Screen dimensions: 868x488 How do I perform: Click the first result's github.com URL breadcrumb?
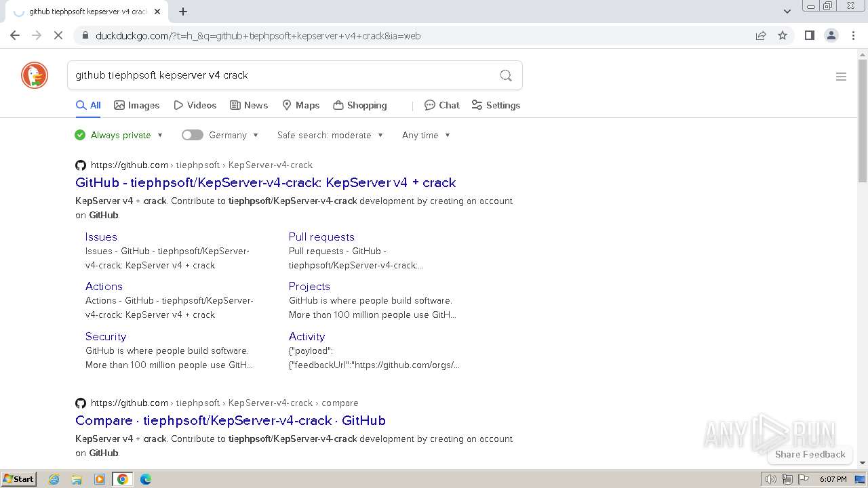pyautogui.click(x=201, y=165)
